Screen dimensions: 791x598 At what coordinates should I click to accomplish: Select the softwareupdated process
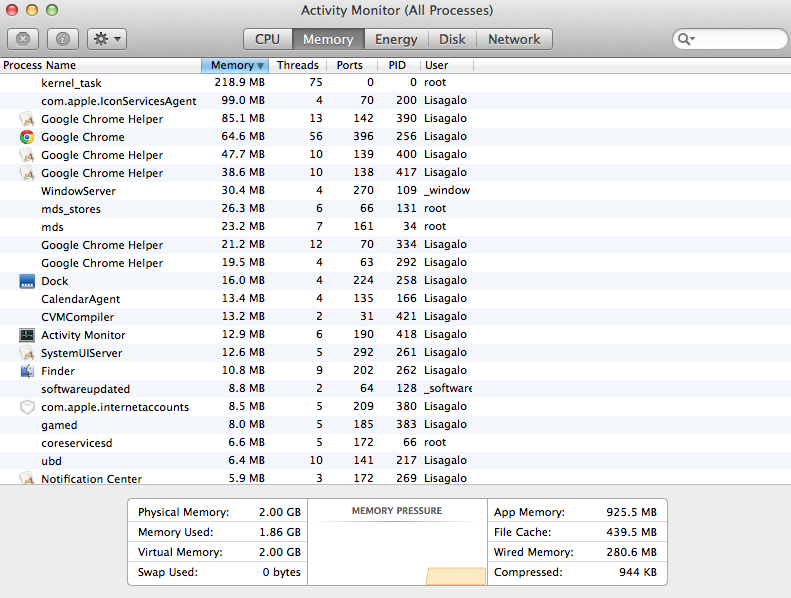(396, 389)
